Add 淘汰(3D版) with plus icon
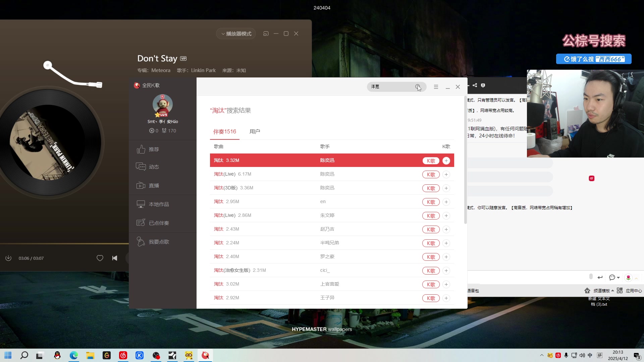The width and height of the screenshot is (644, 362). [446, 188]
